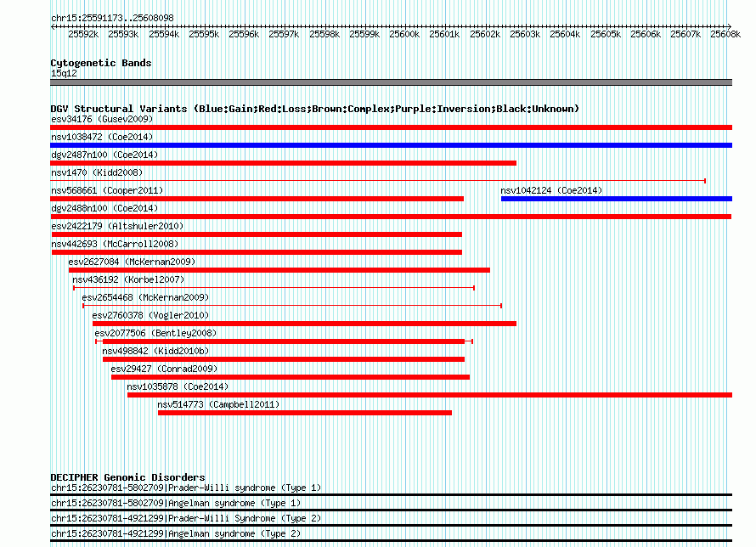This screenshot has height=547, width=756.
Task: Click the nsv514773 (Campbell2011) label
Action: (x=218, y=404)
